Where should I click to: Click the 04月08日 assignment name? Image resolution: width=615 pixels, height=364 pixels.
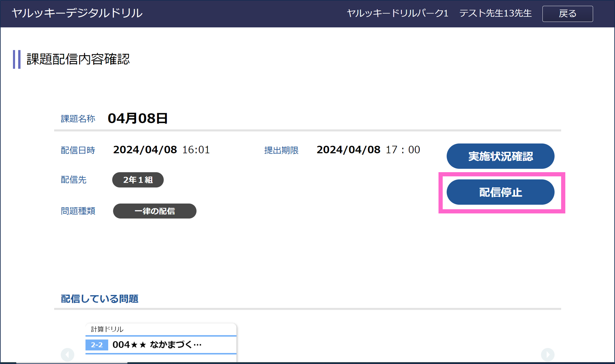138,118
